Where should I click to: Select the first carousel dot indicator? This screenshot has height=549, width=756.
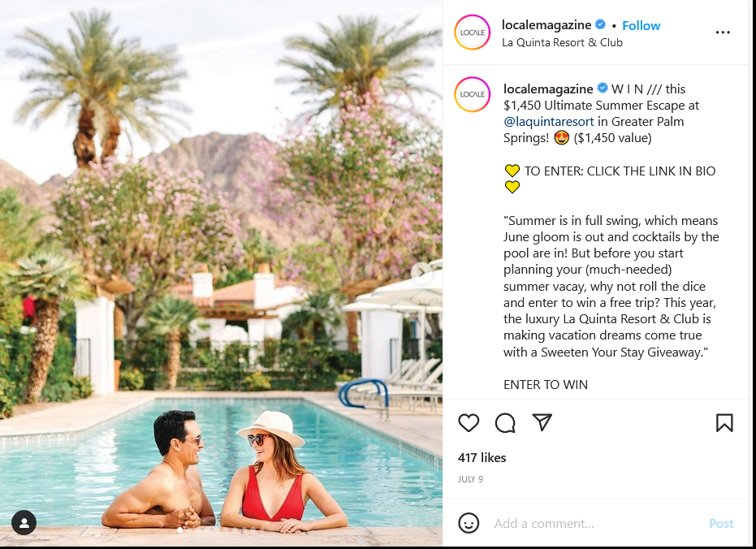click(x=179, y=530)
